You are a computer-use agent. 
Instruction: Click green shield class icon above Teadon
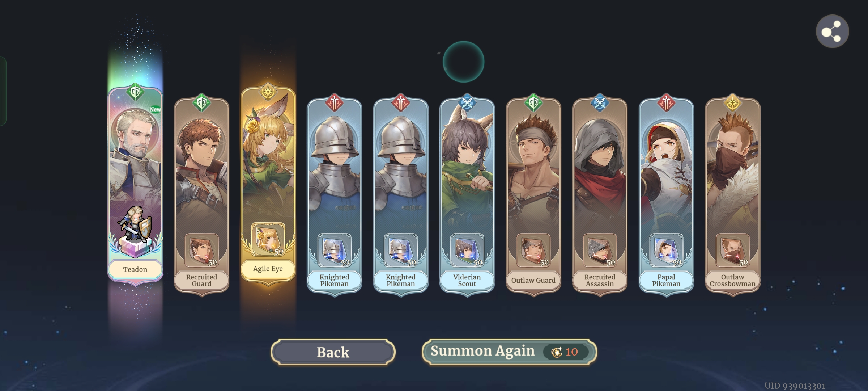135,92
